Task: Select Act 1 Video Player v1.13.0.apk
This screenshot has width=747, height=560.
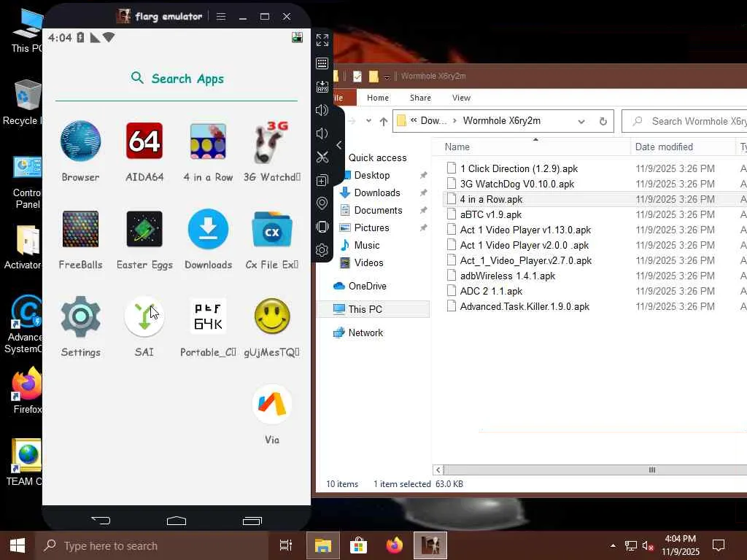Action: pos(525,230)
